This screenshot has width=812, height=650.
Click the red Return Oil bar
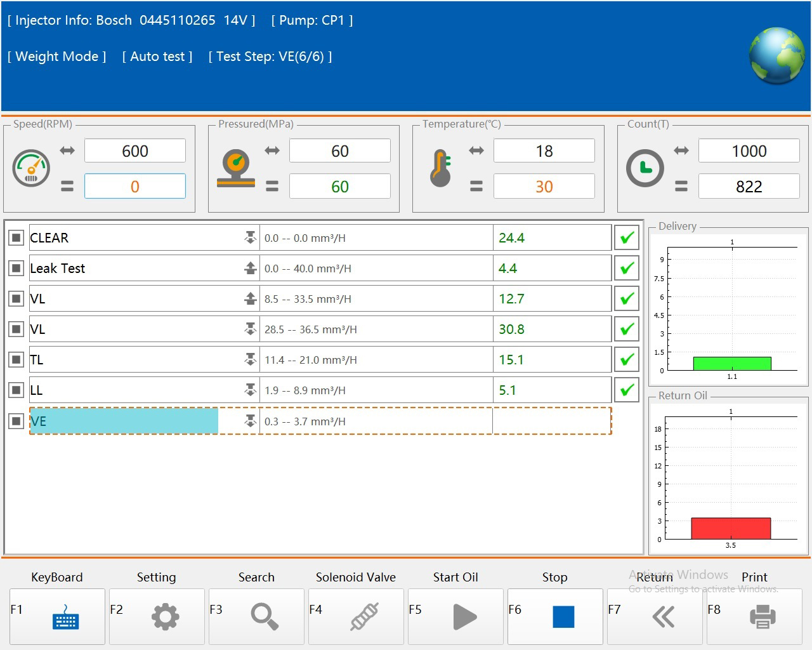731,528
